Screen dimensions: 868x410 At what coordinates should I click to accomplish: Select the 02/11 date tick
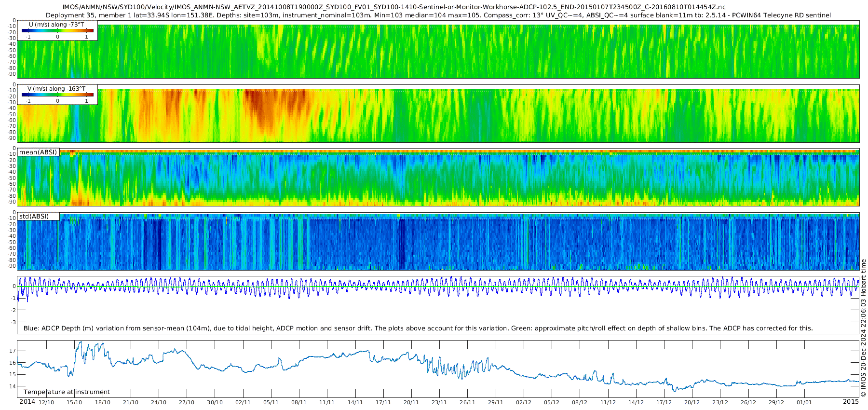[x=243, y=402]
